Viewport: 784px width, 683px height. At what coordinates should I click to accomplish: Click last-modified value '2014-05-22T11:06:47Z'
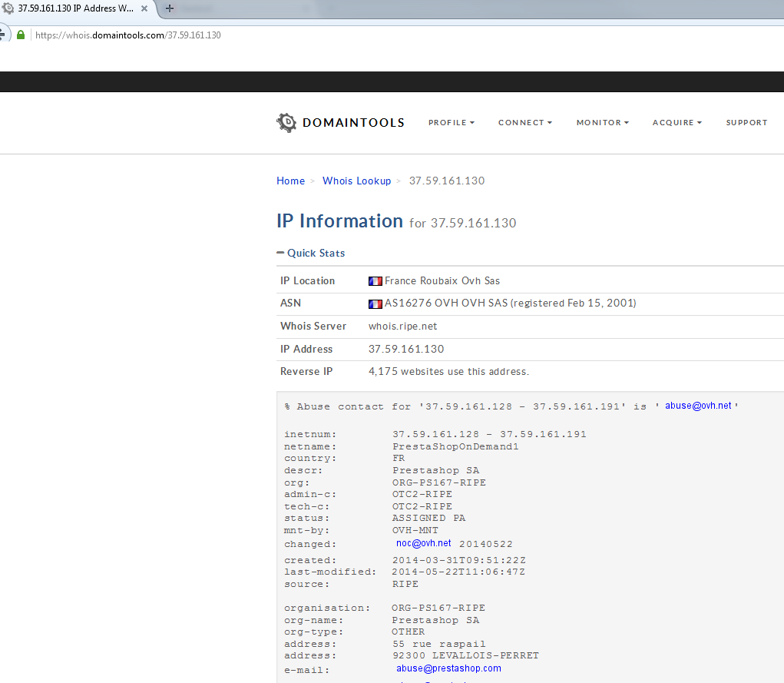(x=458, y=572)
